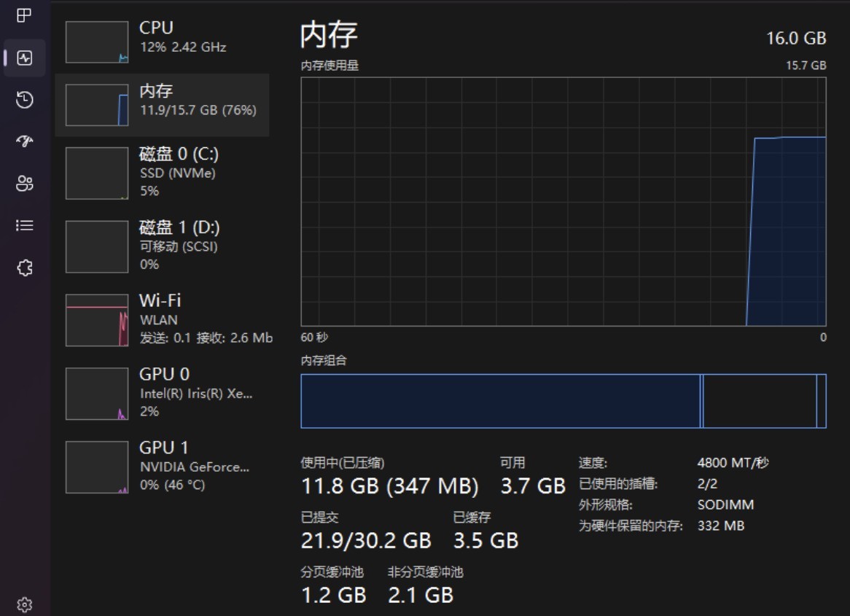Select the Performance page sidebar icon
The height and width of the screenshot is (616, 850).
(25, 58)
